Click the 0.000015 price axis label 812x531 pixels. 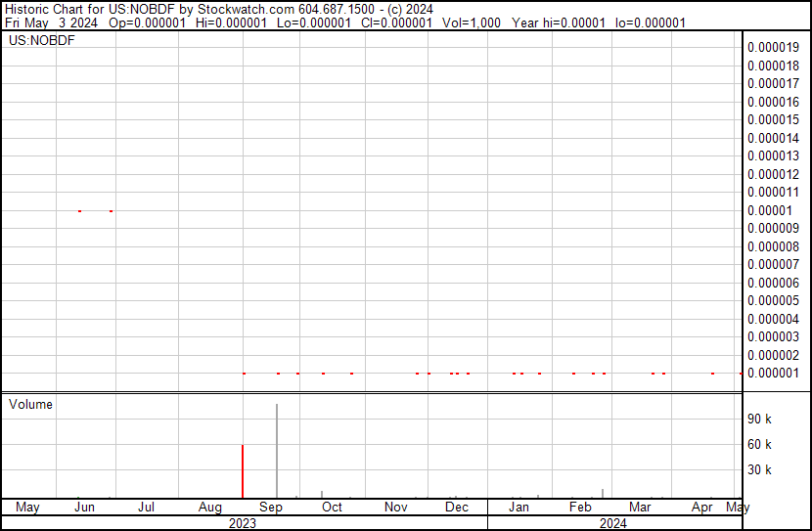tap(773, 119)
